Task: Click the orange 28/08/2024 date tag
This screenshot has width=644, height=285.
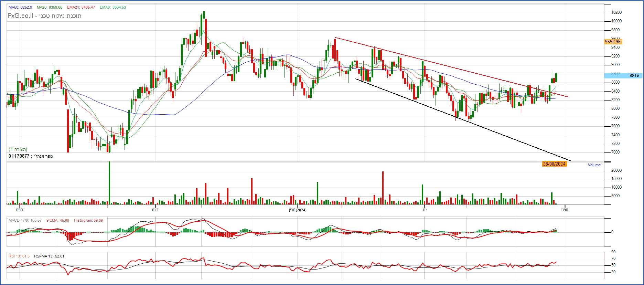Action: tap(554, 164)
